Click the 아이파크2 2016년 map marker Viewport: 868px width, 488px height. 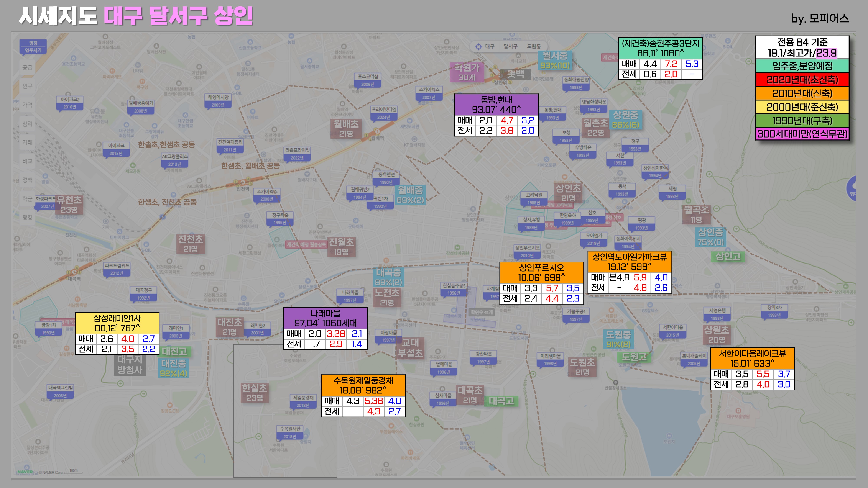70,103
